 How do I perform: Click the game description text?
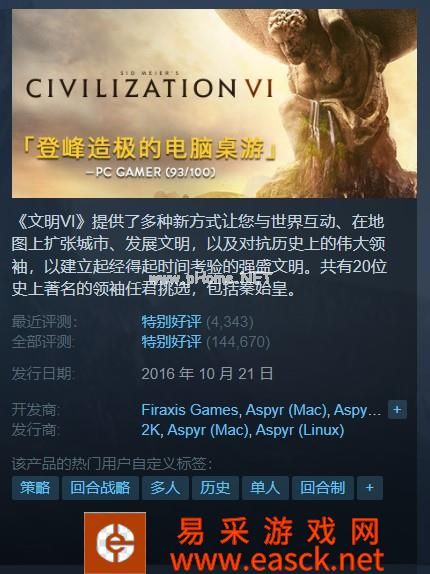click(199, 256)
